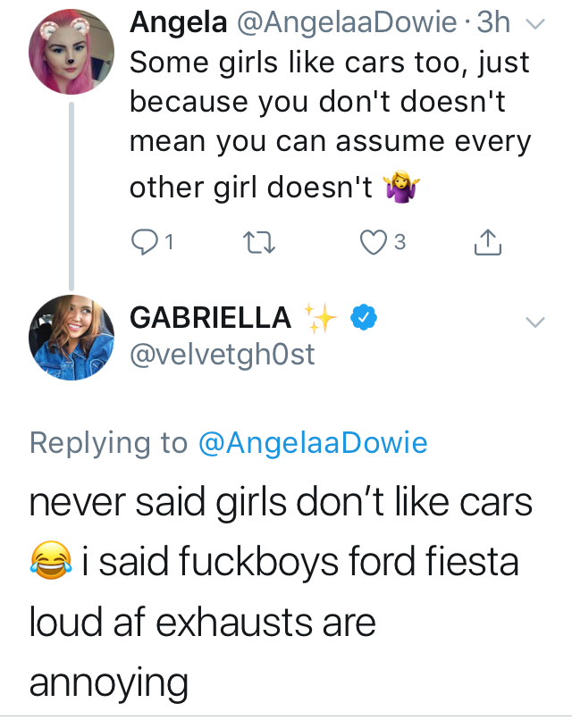This screenshot has height=728, width=572.
Task: Click the Angela display name
Action: click(x=179, y=22)
